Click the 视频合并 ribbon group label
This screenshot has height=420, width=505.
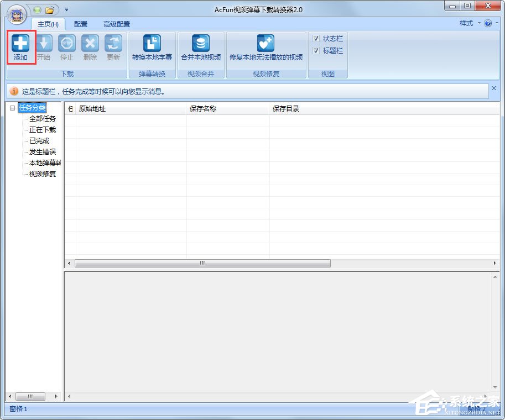[x=201, y=73]
